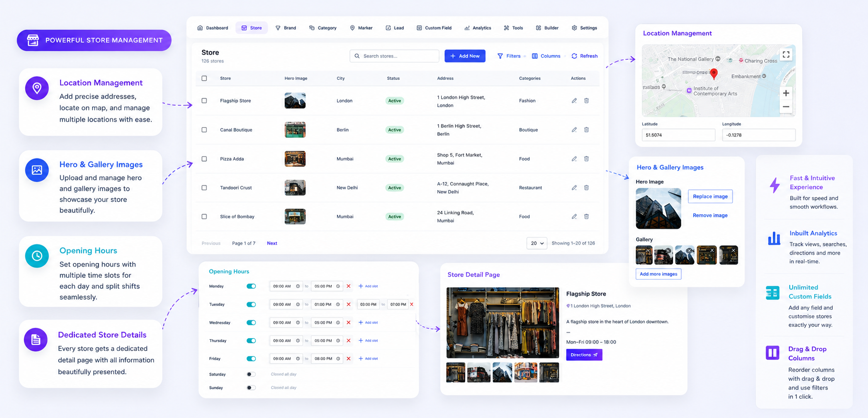
Task: Switch to the Brand tab
Action: click(286, 28)
